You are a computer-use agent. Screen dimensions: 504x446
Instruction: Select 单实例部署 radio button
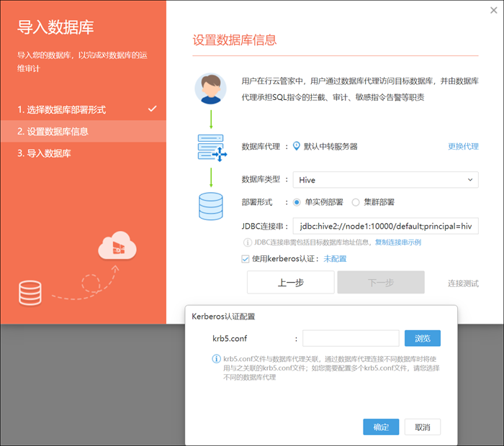point(297,202)
